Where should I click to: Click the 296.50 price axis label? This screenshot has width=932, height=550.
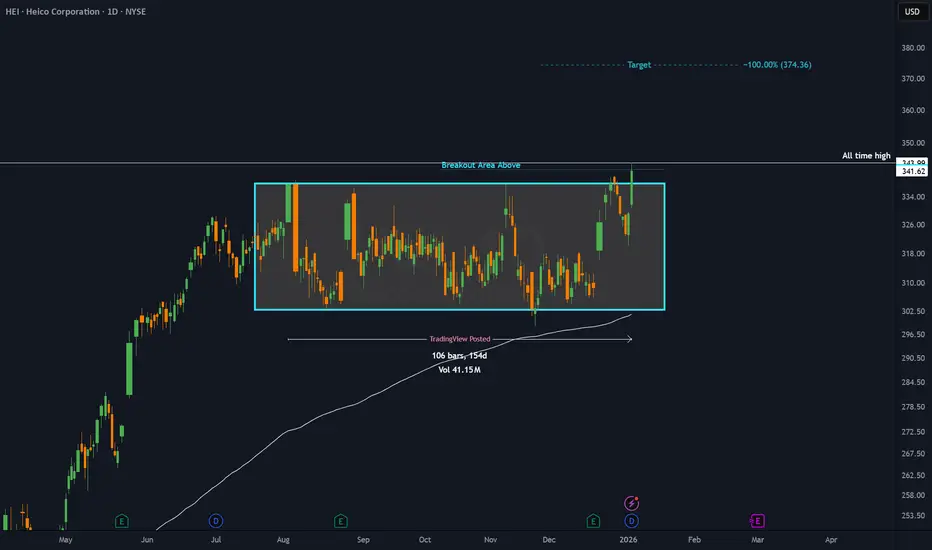point(913,335)
